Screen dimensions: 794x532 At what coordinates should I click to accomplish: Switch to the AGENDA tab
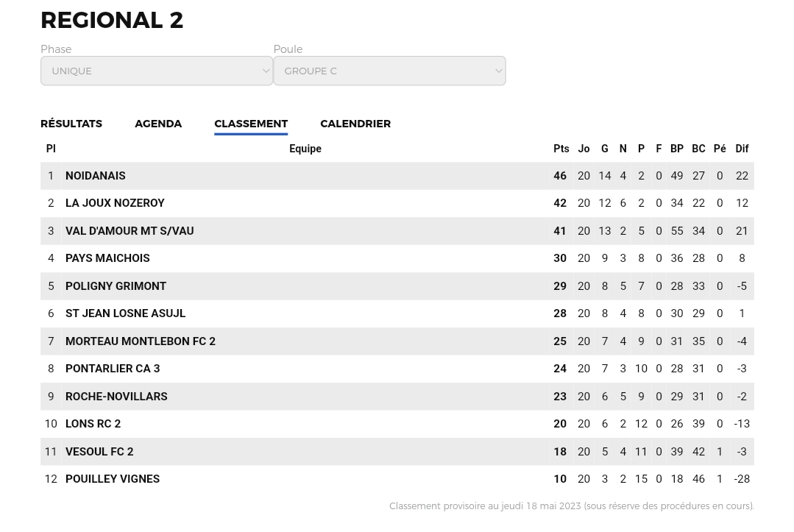158,124
